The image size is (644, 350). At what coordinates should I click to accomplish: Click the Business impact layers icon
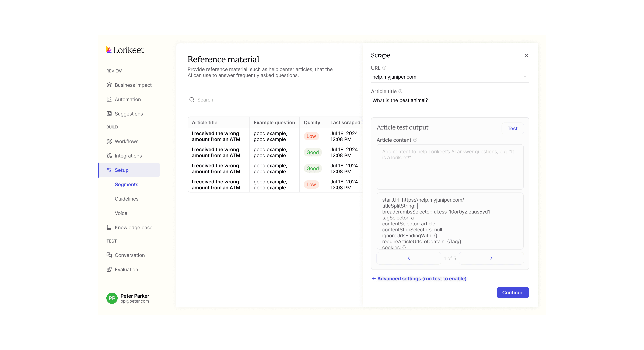click(x=109, y=85)
